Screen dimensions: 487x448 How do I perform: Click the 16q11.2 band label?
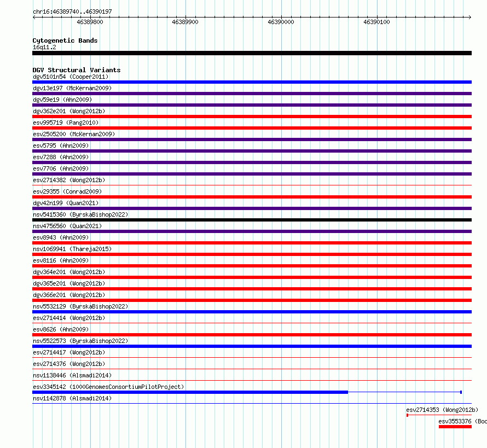44,47
